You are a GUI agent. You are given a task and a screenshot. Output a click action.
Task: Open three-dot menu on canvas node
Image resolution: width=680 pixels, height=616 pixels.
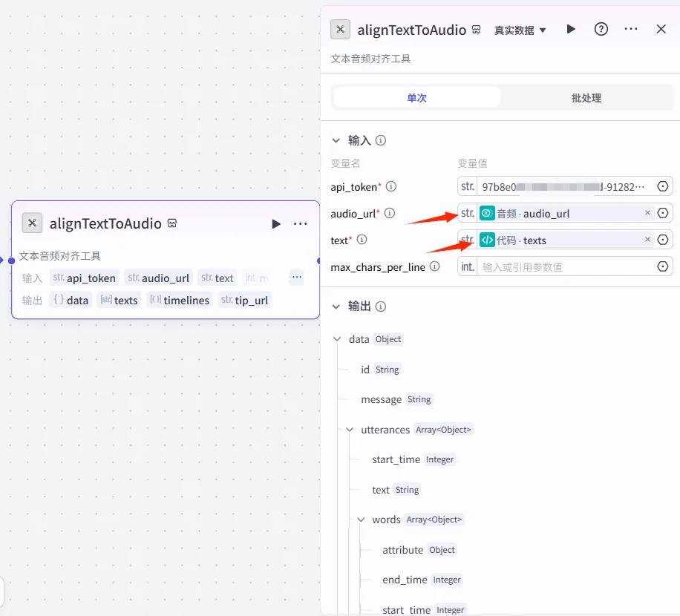pyautogui.click(x=300, y=223)
